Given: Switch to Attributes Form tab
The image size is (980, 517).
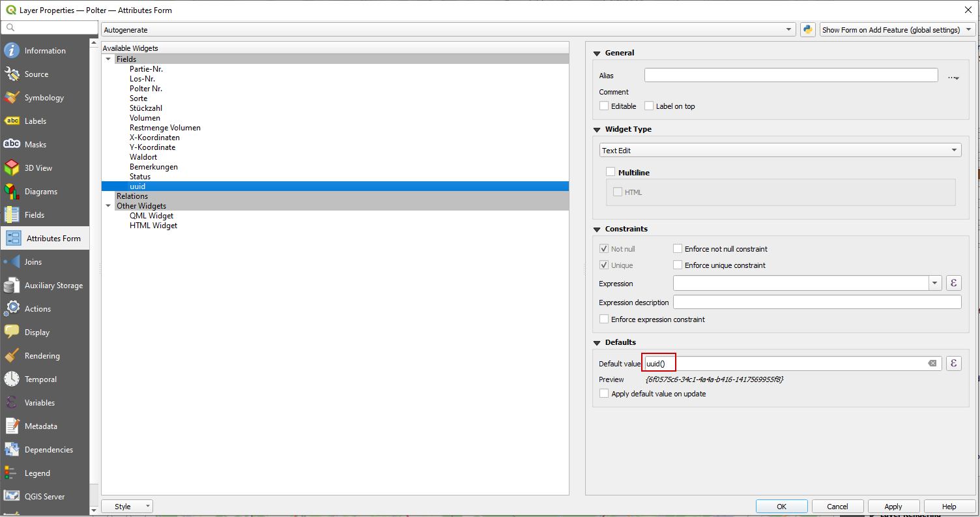Looking at the screenshot, I should [x=45, y=239].
